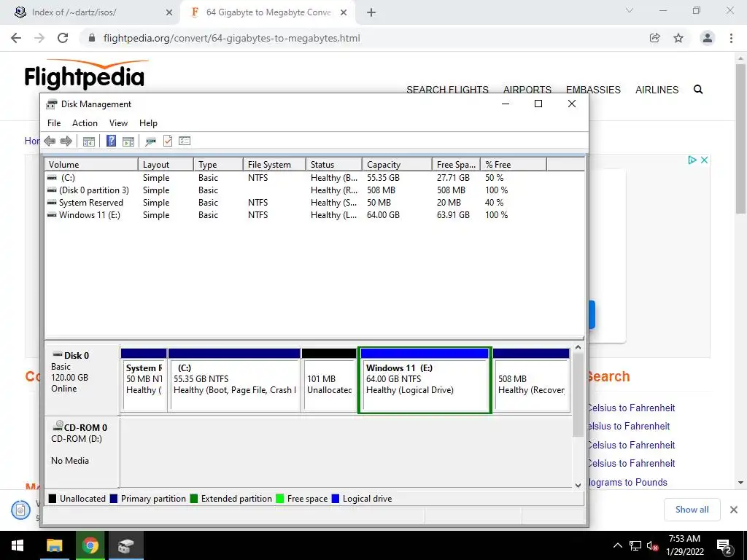747x560 pixels.
Task: Select the Windows 11 (E:) volume row icon
Action: (52, 215)
